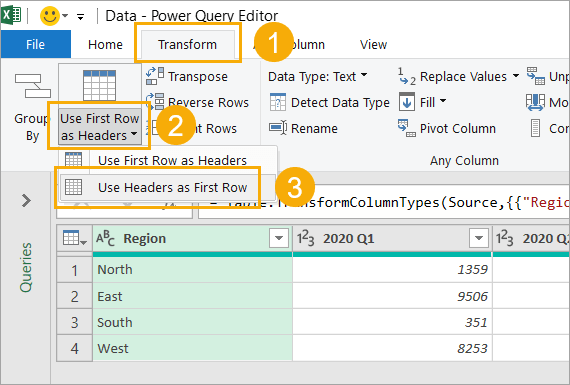Screen dimensions: 570x385
Task: Click the Reverse Rows icon
Action: pos(155,102)
